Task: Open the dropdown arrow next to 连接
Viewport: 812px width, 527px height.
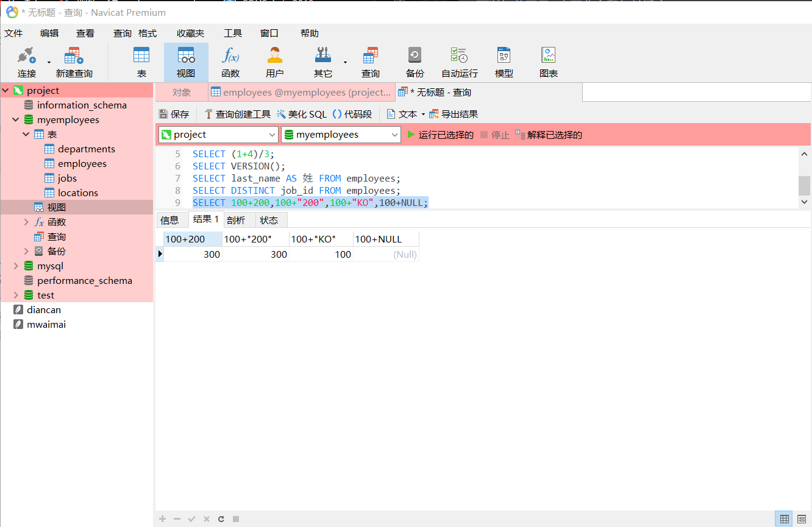Action: coord(49,62)
